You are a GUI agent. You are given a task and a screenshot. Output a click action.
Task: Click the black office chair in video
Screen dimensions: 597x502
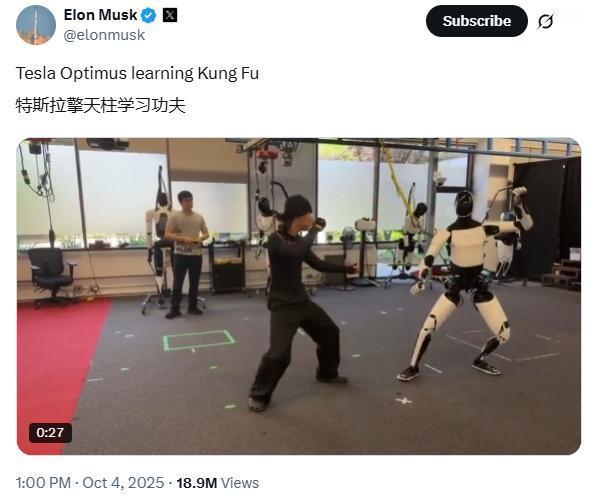(51, 275)
